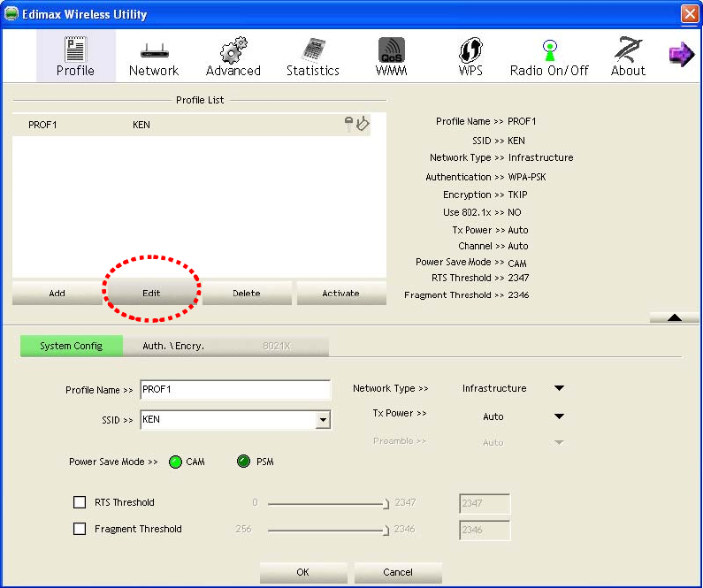Switch to the Auth. \ Encry. tab

[x=173, y=346]
